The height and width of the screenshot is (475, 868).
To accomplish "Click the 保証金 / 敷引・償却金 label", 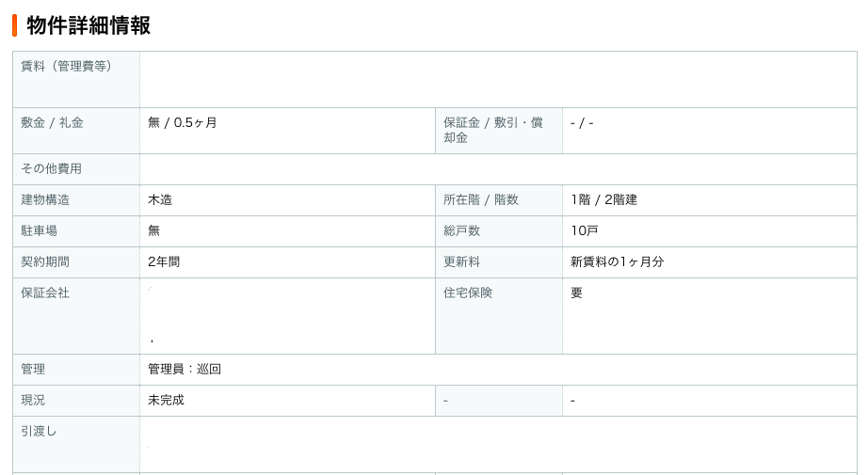I will [492, 131].
